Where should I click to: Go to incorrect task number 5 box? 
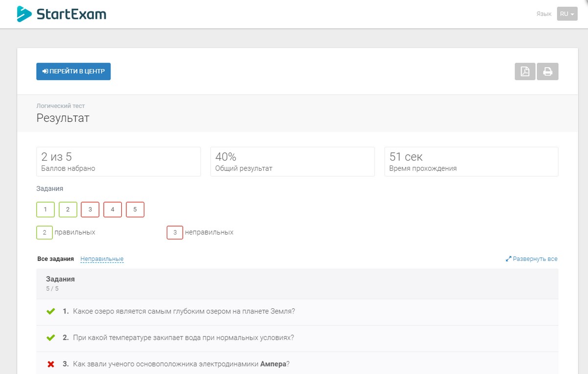click(135, 210)
